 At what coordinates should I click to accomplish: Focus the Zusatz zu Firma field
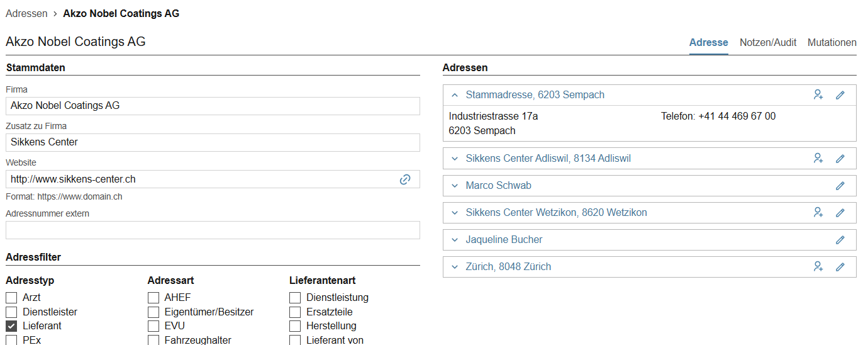(x=213, y=142)
